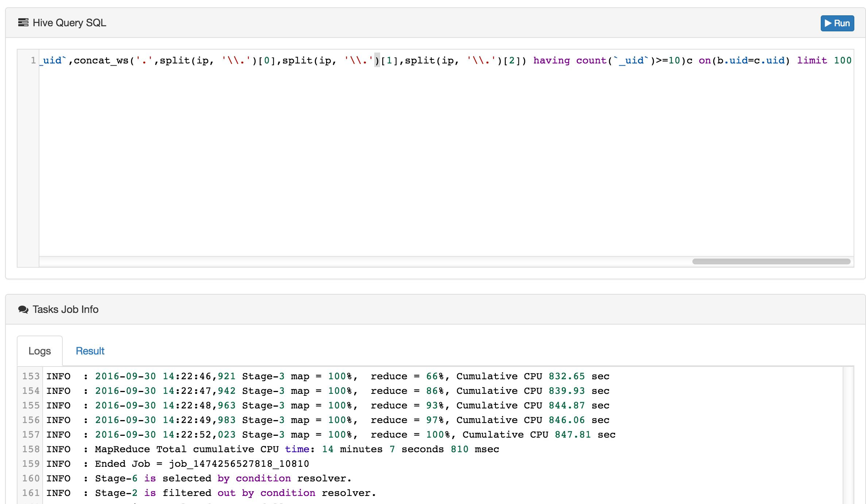Image resolution: width=866 pixels, height=504 pixels.
Task: Click the 'on(b.uid=c.uid)' join condition
Action: (744, 61)
